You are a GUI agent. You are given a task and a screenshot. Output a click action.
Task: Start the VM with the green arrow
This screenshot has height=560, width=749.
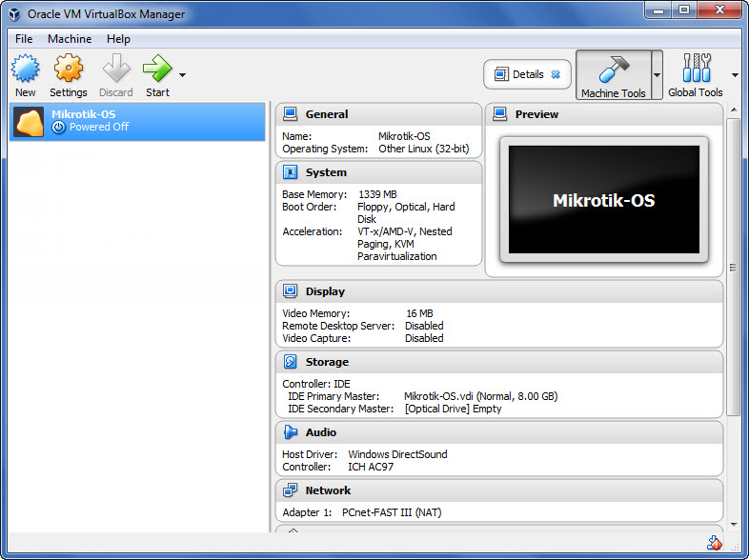pyautogui.click(x=157, y=68)
